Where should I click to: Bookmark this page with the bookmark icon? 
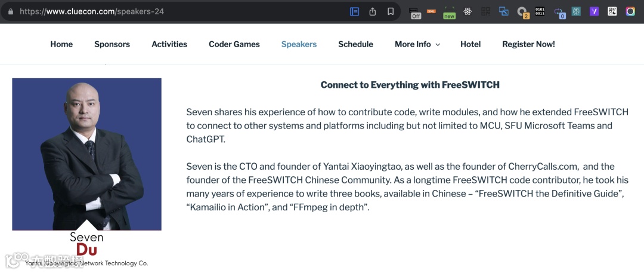coord(391,11)
